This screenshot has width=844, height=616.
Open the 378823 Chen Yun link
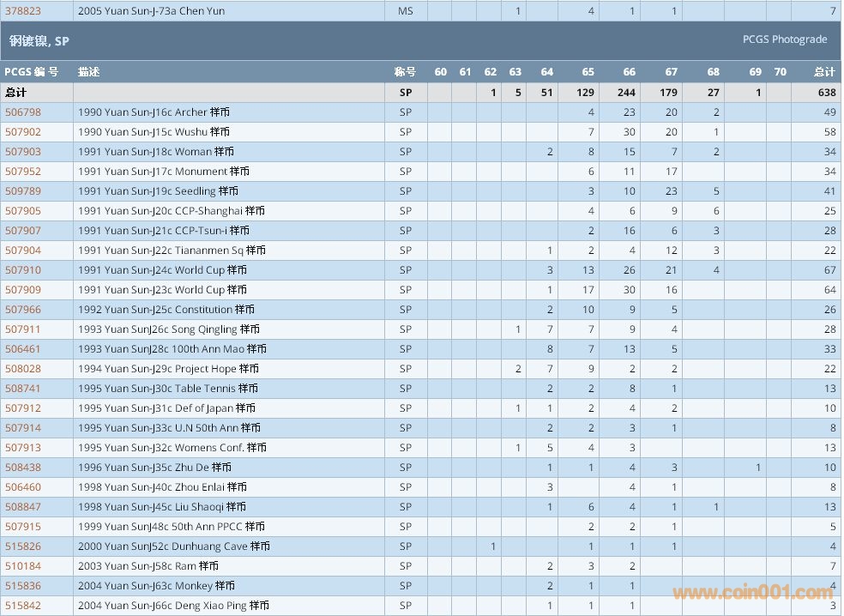(23, 11)
